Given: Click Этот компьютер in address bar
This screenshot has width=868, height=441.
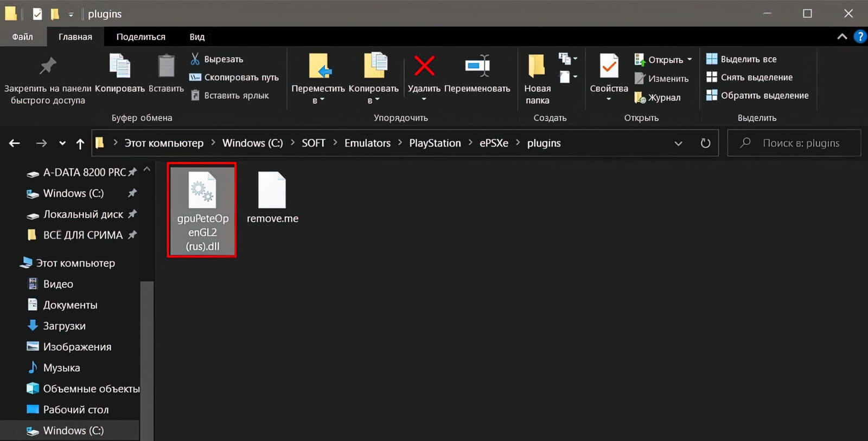Looking at the screenshot, I should tap(164, 143).
